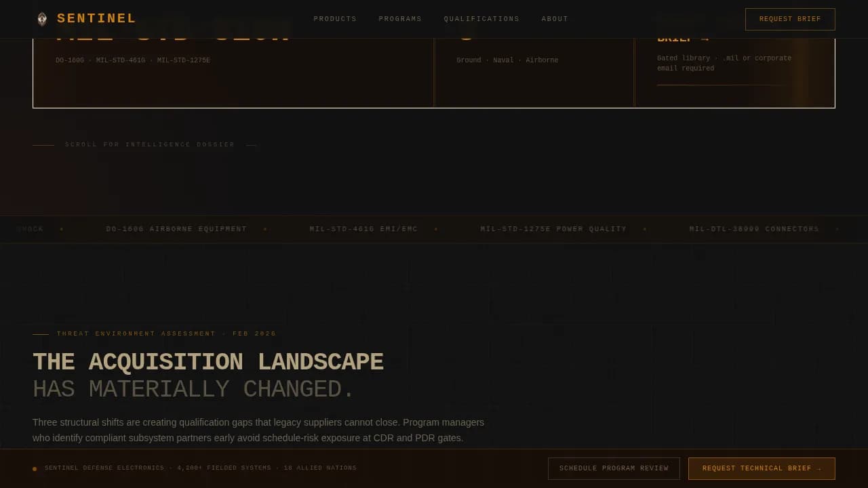Open the Products menu item

(335, 19)
